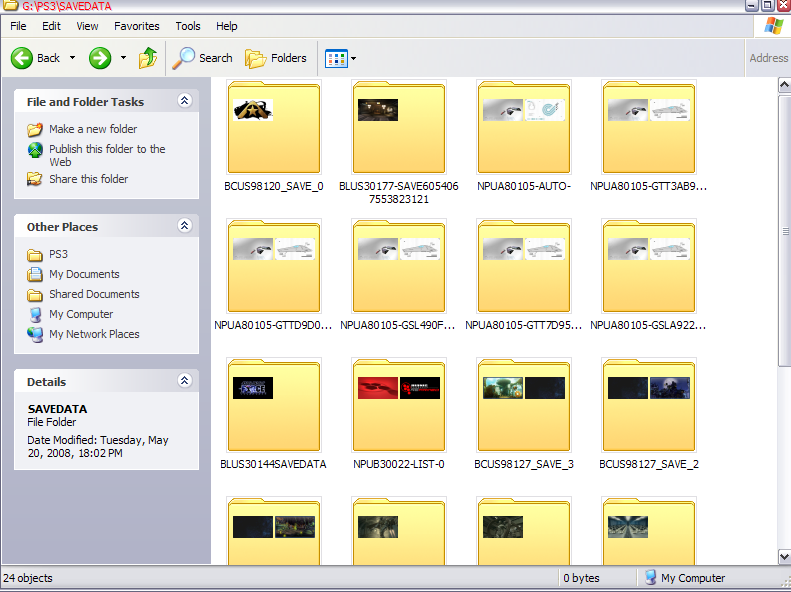Click the Views icon in toolbar

[x=336, y=58]
